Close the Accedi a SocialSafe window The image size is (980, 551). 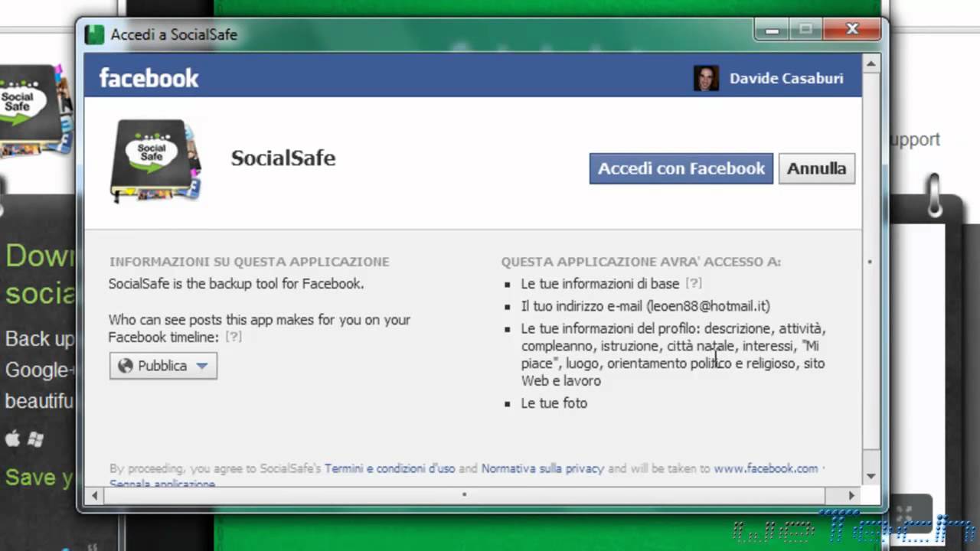[853, 30]
